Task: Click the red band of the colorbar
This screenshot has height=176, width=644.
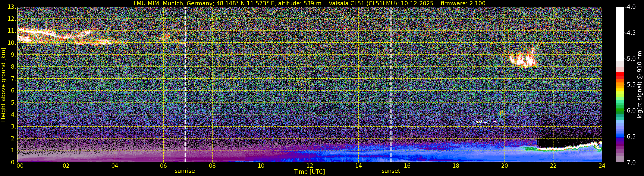Action: 620,75
